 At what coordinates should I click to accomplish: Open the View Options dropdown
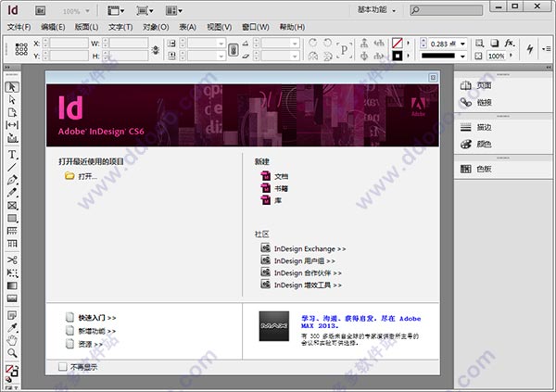[116, 11]
